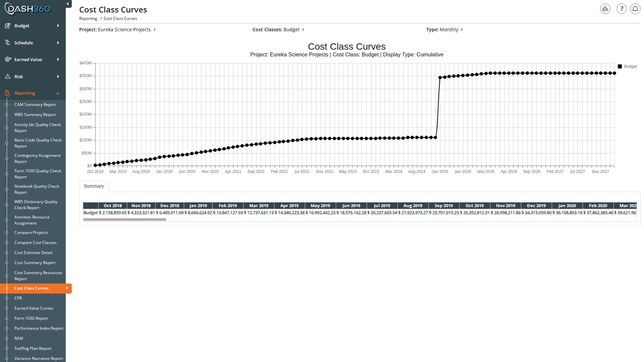Open Notebook Quality Check Report
Viewport: 644px width, 362px height.
click(37, 189)
